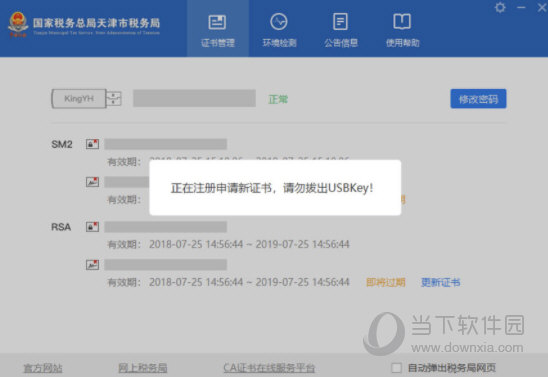
Task: Click the orange 即将过期 status beside 更新证书
Action: coord(385,282)
